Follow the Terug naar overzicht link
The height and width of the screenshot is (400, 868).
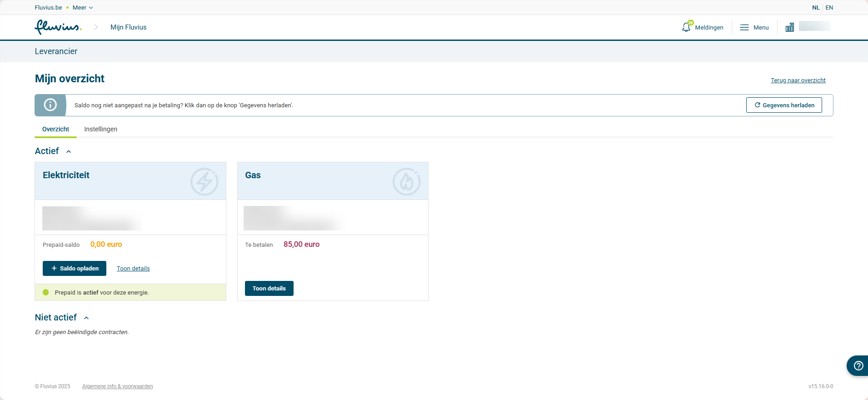click(x=798, y=80)
